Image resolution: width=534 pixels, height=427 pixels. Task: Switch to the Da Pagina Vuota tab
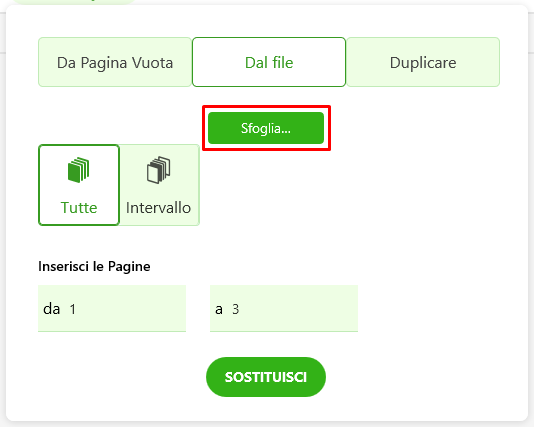pos(115,62)
